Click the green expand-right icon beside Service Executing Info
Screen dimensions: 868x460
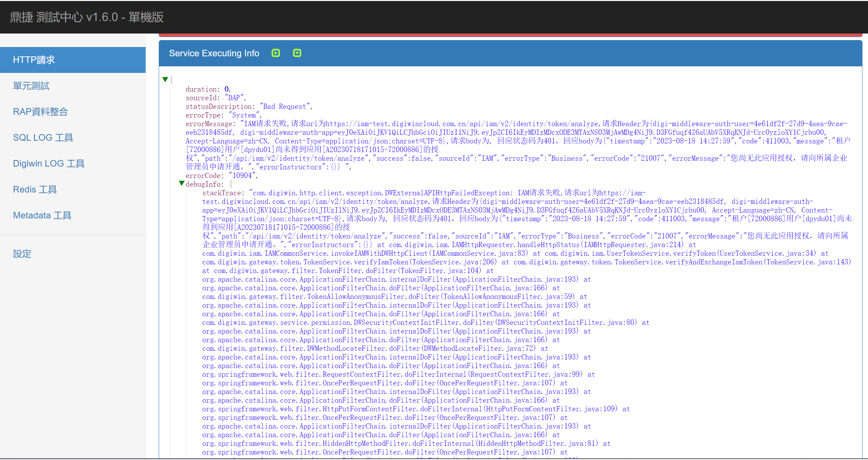[x=275, y=53]
